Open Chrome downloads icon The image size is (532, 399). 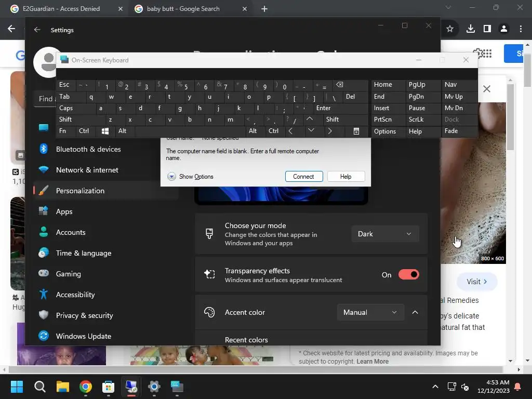coord(471,29)
